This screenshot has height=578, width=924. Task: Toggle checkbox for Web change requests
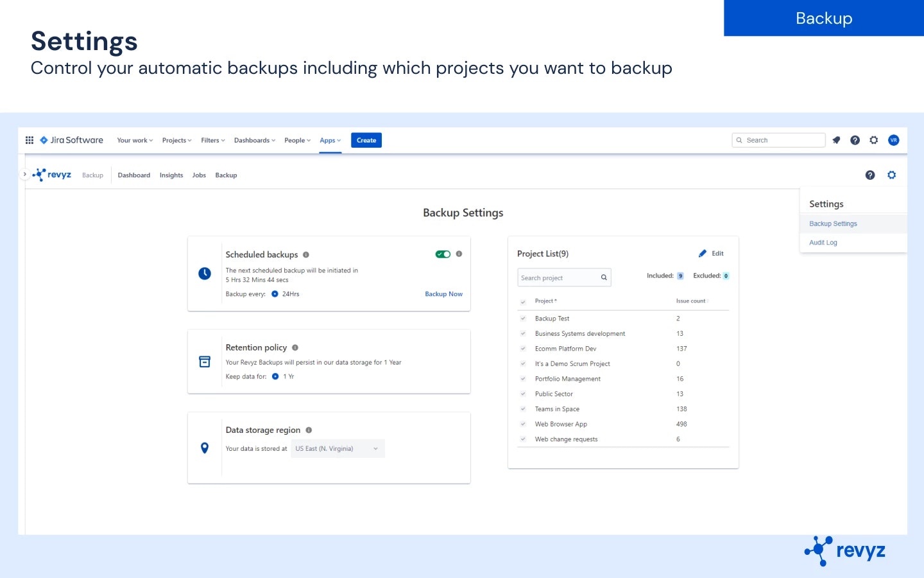[523, 439]
